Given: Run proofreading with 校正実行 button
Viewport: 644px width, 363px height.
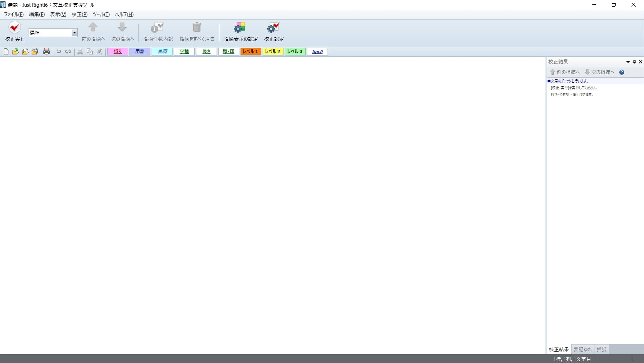Looking at the screenshot, I should [15, 32].
